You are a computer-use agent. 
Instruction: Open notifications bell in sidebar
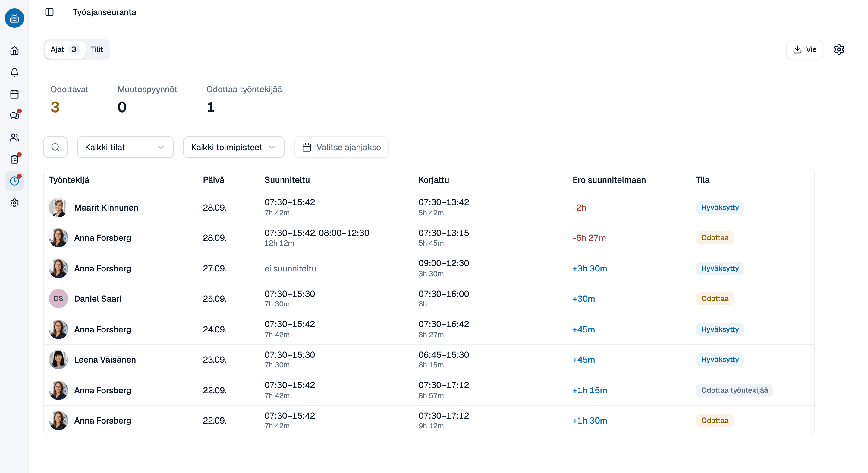(x=14, y=72)
